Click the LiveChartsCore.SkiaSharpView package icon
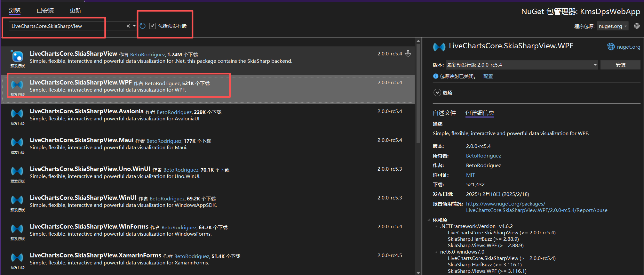 coord(17,56)
